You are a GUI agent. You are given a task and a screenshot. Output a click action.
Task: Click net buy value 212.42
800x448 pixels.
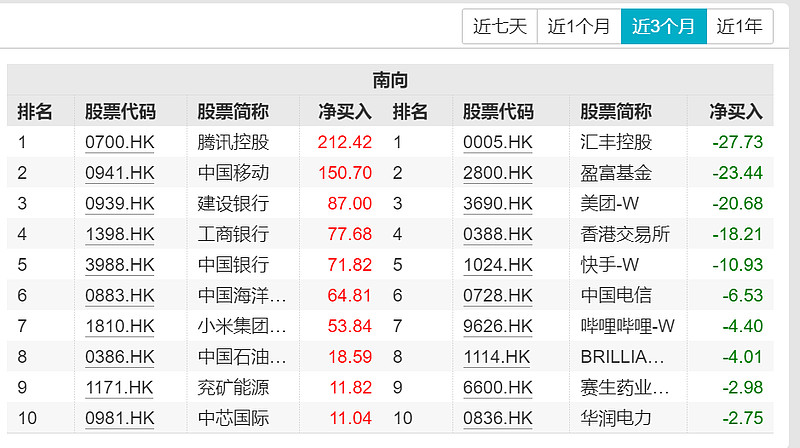tap(344, 142)
